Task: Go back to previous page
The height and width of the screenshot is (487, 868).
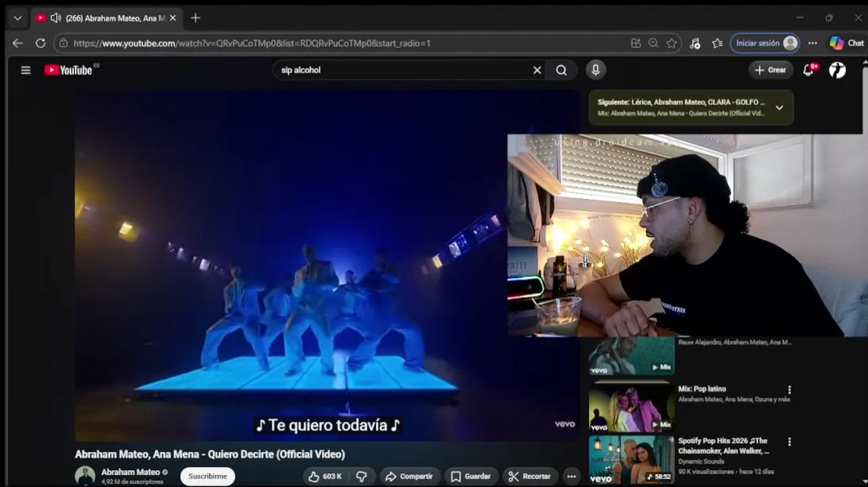Action: pos(18,43)
